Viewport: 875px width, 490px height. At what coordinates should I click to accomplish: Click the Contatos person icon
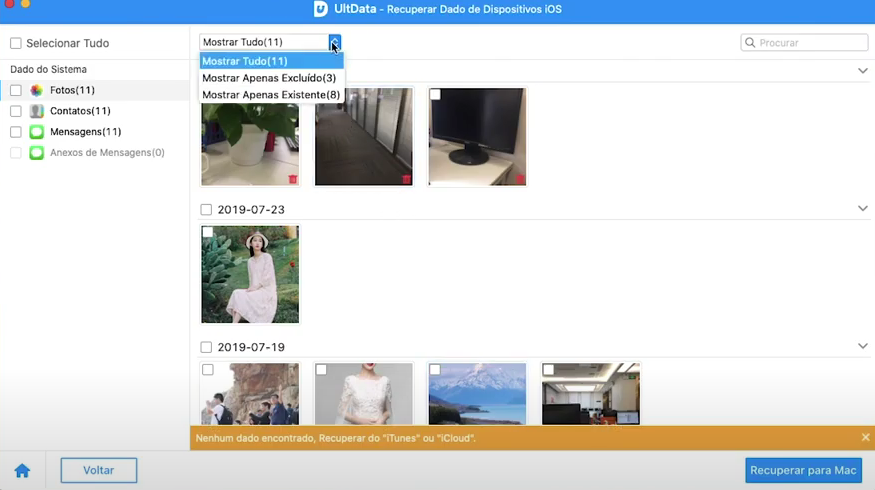tap(37, 111)
